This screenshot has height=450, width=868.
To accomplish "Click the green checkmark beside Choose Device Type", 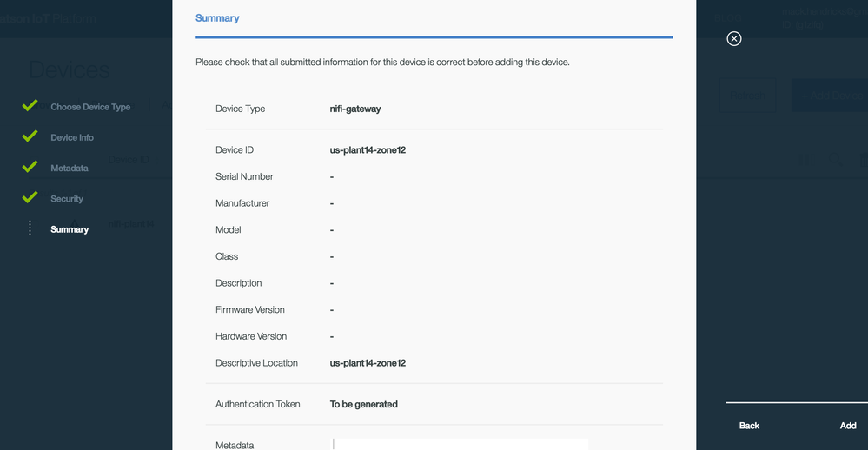I will (x=30, y=106).
